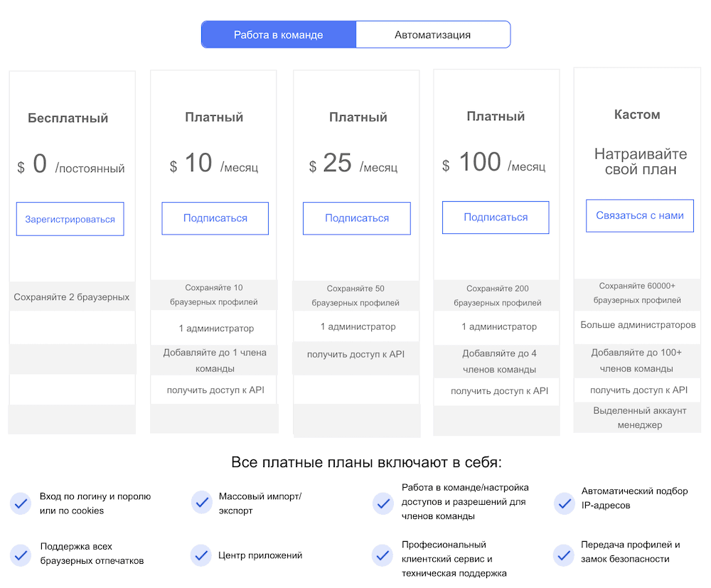
Task: Click checkmark icon beside Центр приложений
Action: point(201,555)
